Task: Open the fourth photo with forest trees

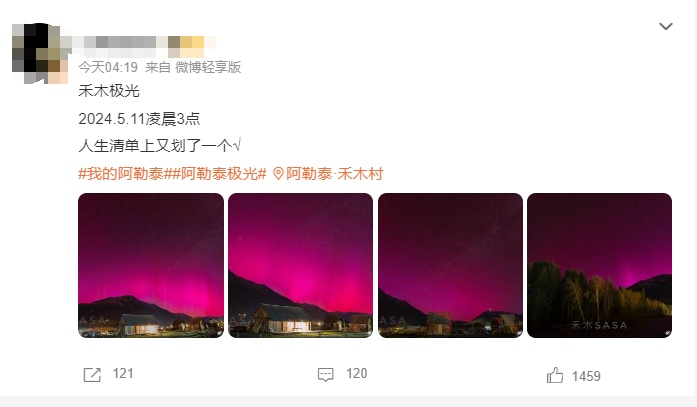Action: point(599,265)
